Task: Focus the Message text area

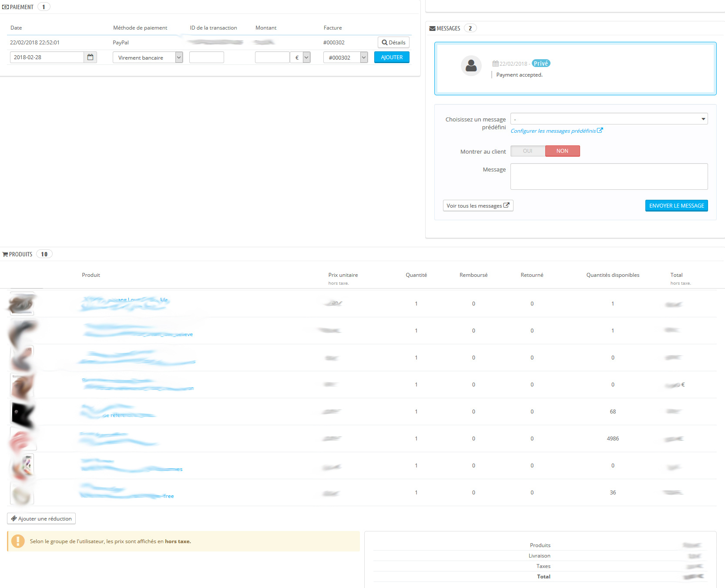Action: click(609, 176)
